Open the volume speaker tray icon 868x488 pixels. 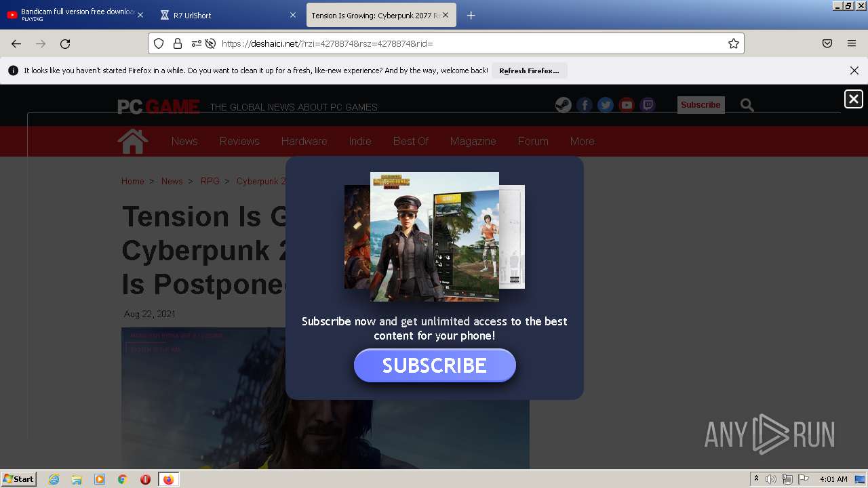[771, 479]
